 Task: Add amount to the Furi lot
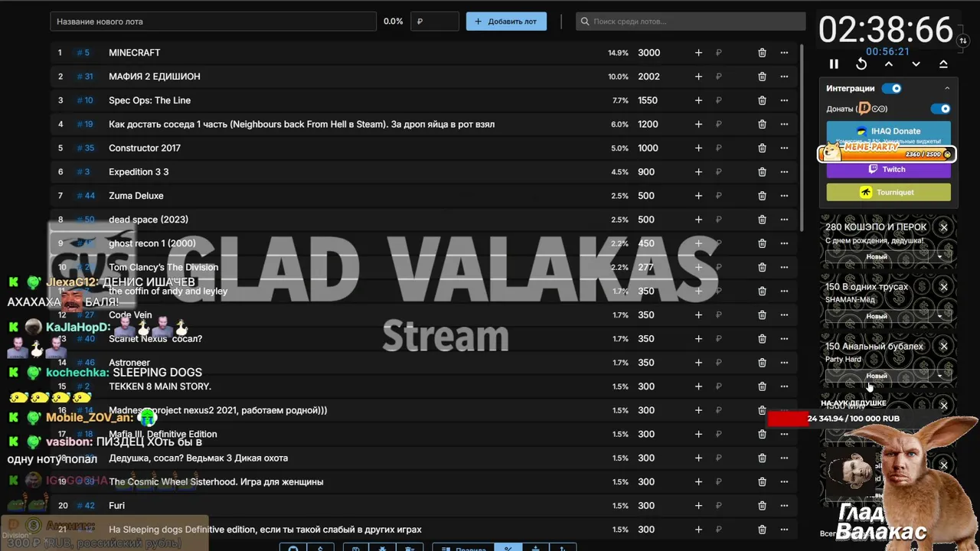coord(698,506)
